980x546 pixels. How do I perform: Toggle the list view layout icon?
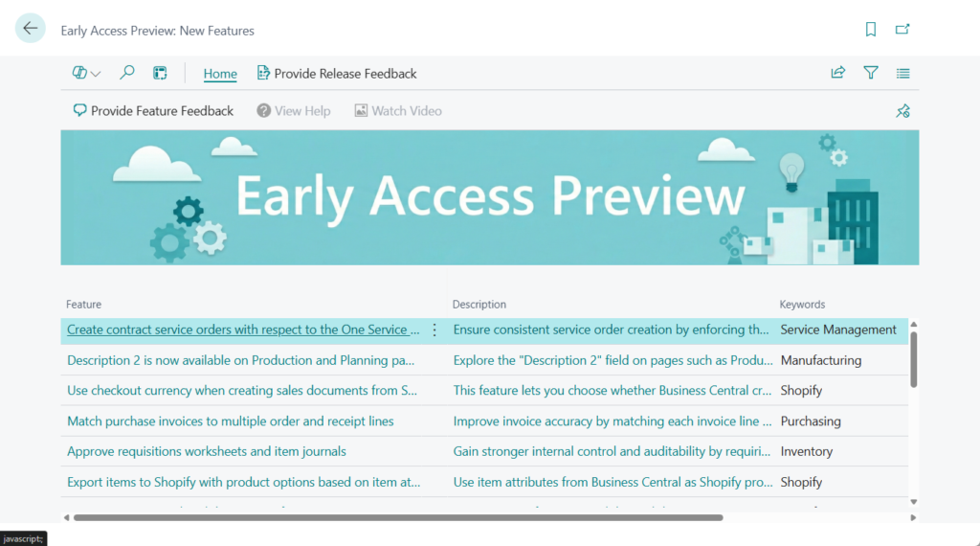tap(902, 73)
